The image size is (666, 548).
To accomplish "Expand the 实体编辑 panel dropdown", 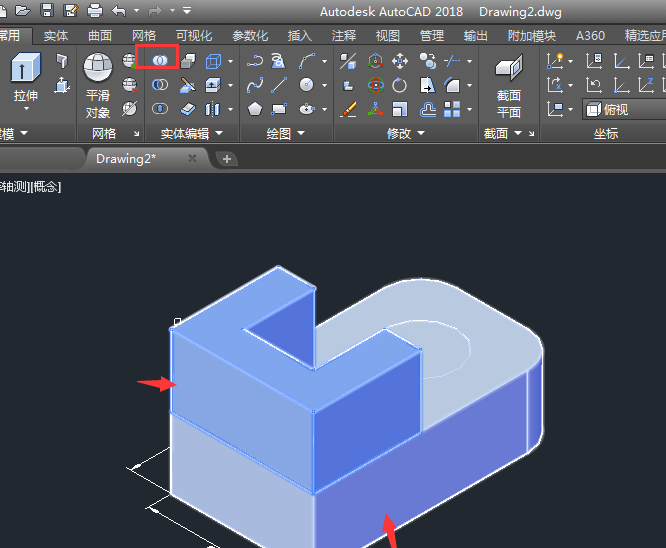I will click(221, 133).
